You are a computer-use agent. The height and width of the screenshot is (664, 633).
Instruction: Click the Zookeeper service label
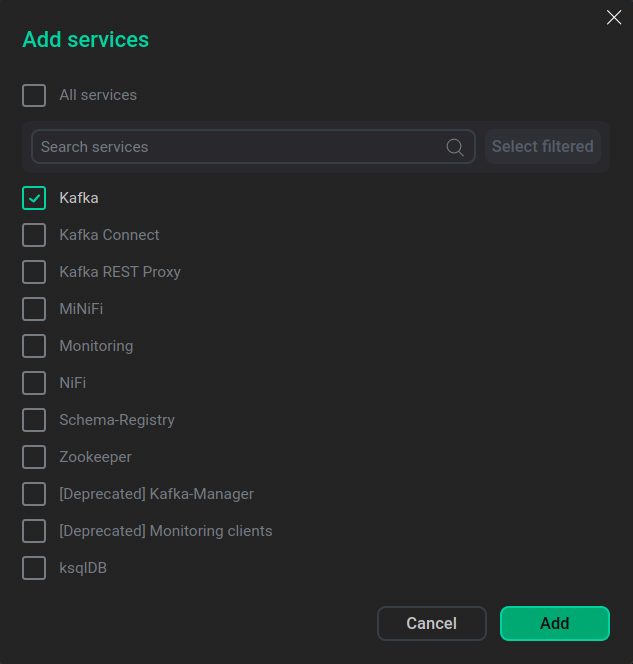tap(95, 457)
